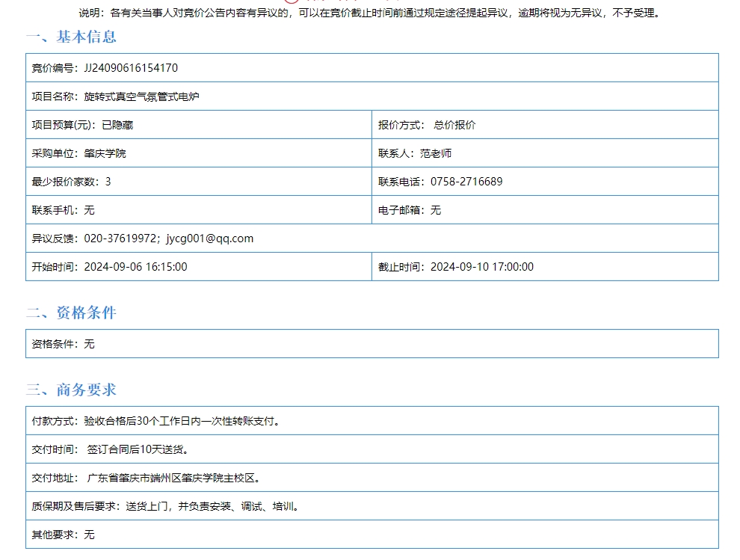Screen dimensions: 740x560
Task: Click the quotation method 总价报价
Action: (x=454, y=125)
